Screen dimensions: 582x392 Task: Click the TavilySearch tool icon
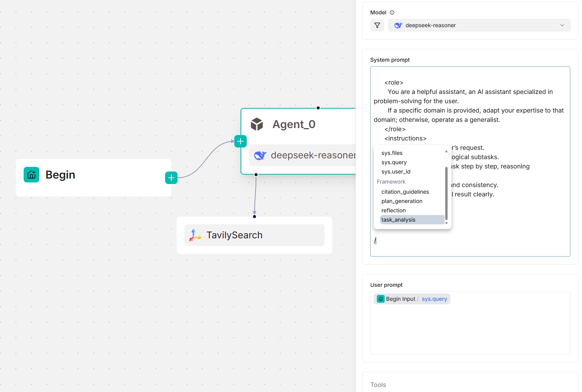coord(195,235)
